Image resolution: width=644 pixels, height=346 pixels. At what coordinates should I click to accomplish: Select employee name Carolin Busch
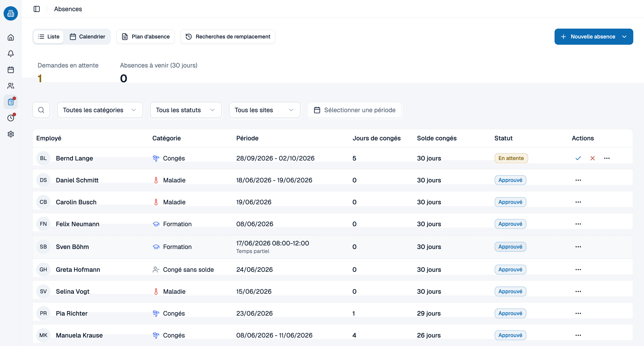[x=76, y=202]
